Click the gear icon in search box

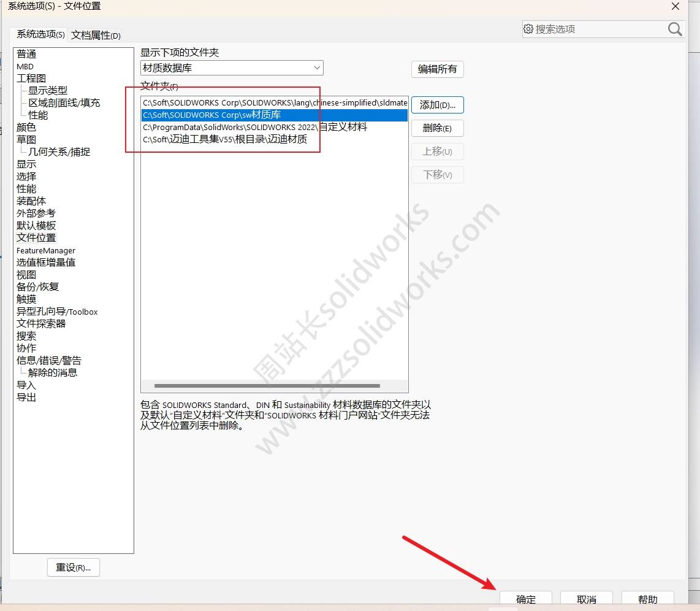pyautogui.click(x=528, y=29)
